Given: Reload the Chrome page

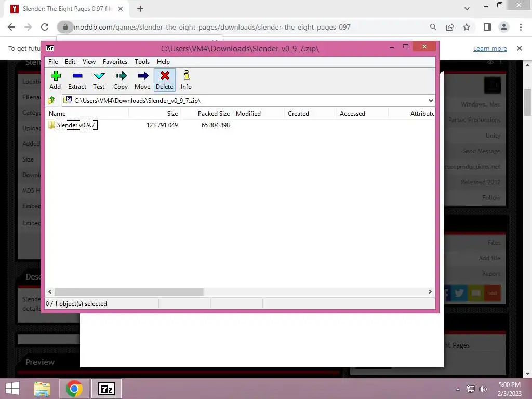Looking at the screenshot, I should (x=45, y=27).
